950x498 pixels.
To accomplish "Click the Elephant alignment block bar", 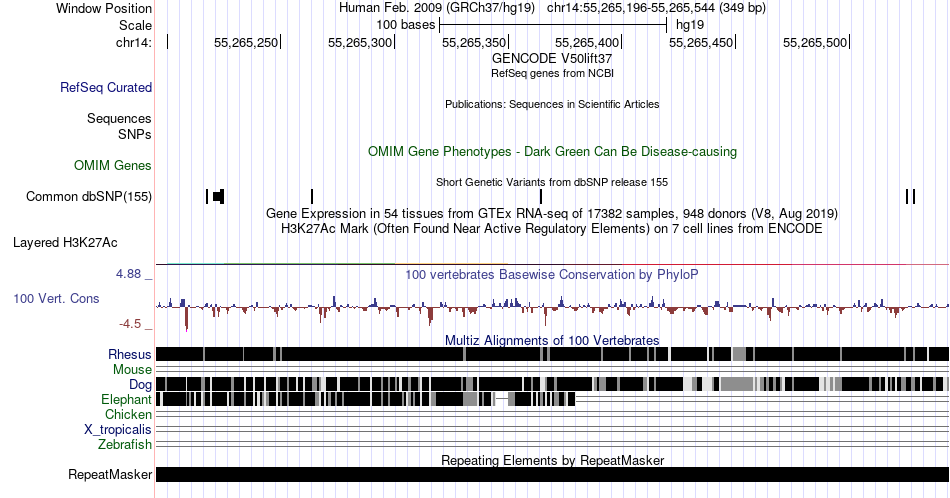I will pos(365,399).
